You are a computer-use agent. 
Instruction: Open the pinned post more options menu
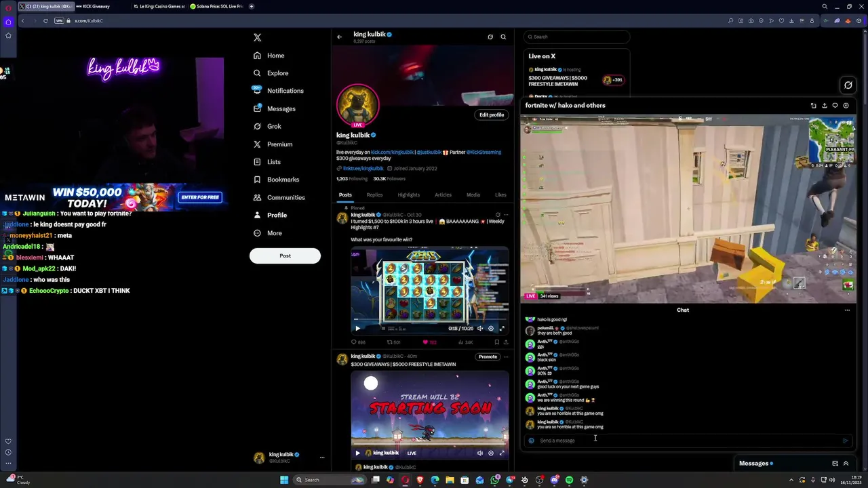pos(506,215)
